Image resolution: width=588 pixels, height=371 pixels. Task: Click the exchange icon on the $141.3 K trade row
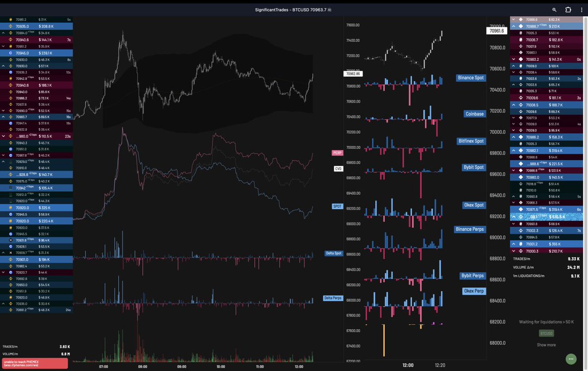pyautogui.click(x=521, y=59)
